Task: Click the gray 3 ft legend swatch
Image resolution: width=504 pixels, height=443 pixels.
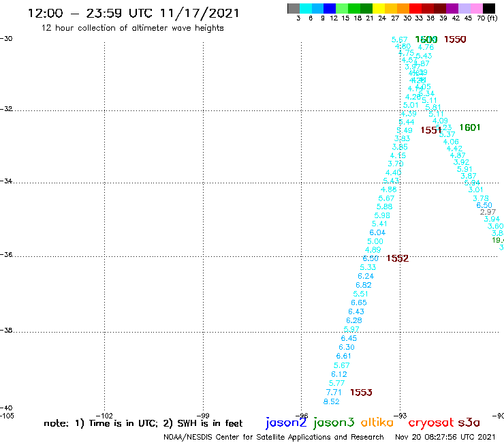Action: [x=294, y=8]
